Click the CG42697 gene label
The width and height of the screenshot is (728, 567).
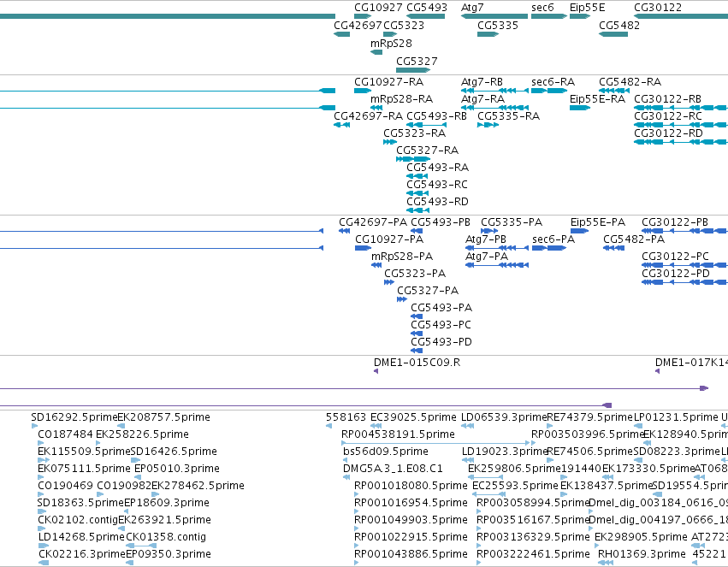[358, 25]
